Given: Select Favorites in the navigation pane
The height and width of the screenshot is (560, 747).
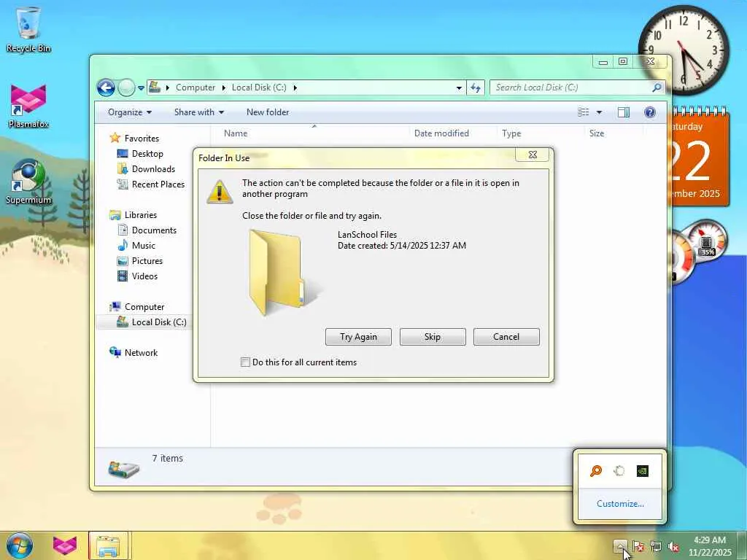Looking at the screenshot, I should click(x=142, y=139).
